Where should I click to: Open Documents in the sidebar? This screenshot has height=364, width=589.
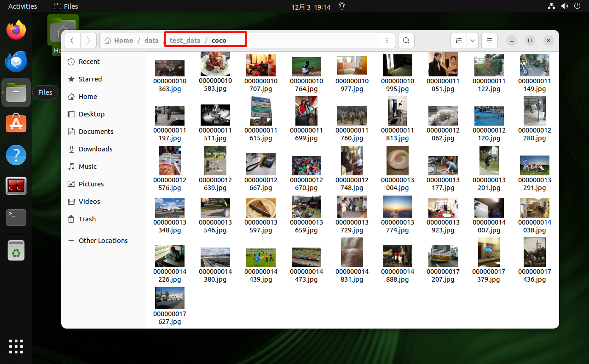tap(104, 132)
